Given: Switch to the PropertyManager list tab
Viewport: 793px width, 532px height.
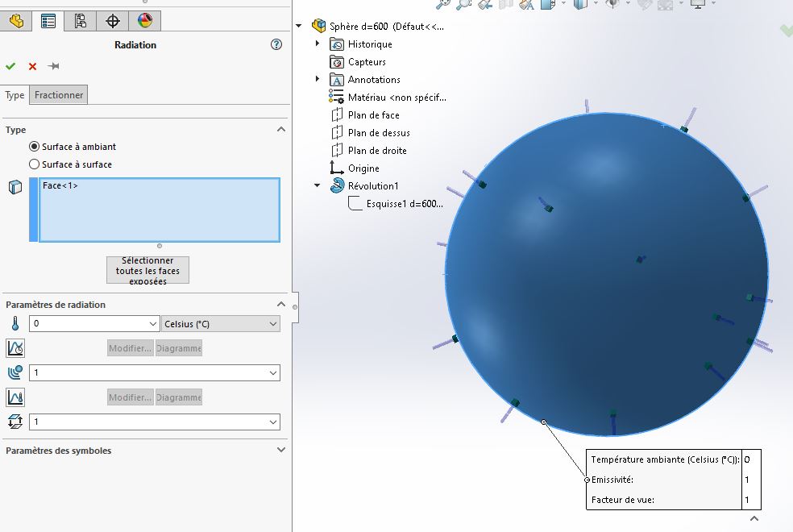Looking at the screenshot, I should (x=48, y=21).
